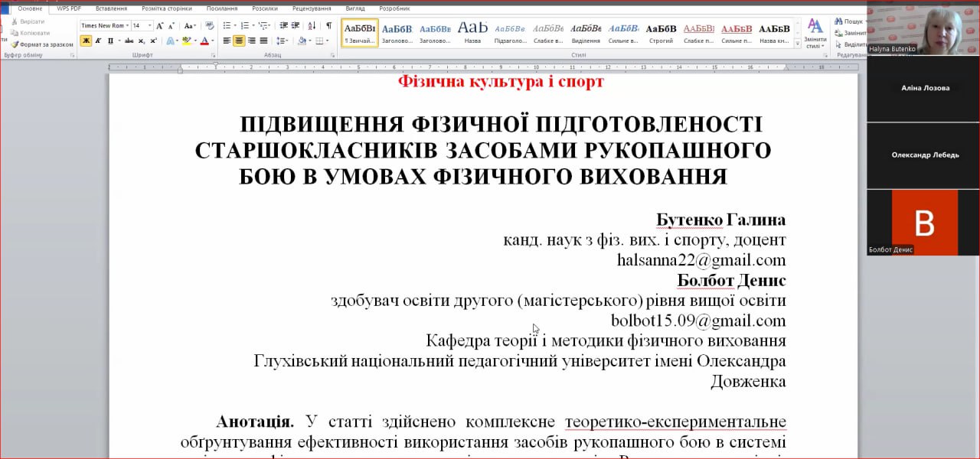Open the Times New Roman font dropdown
The width and height of the screenshot is (980, 459).
coord(106,25)
